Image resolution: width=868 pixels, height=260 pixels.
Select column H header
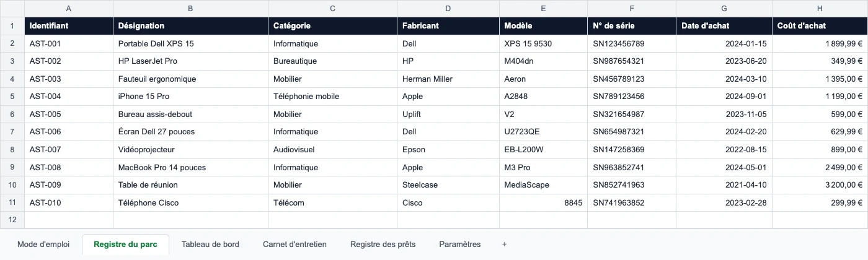(820, 9)
